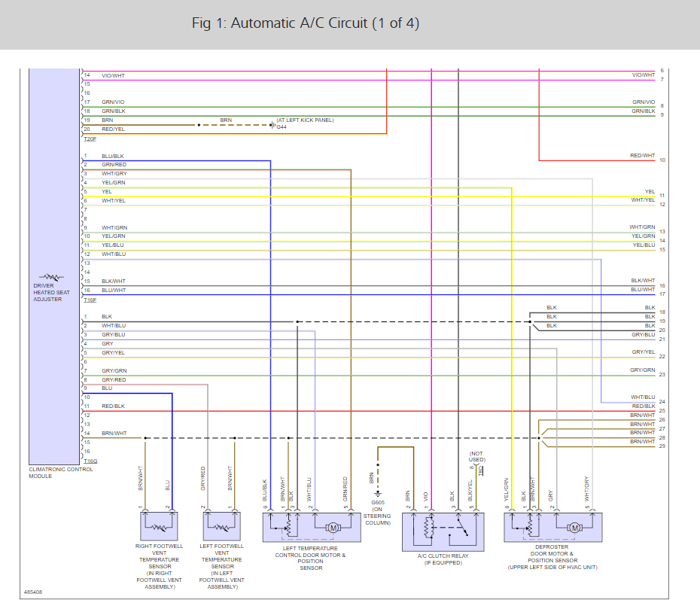700x612 pixels.
Task: Click the T16F connector label
Action: point(90,299)
